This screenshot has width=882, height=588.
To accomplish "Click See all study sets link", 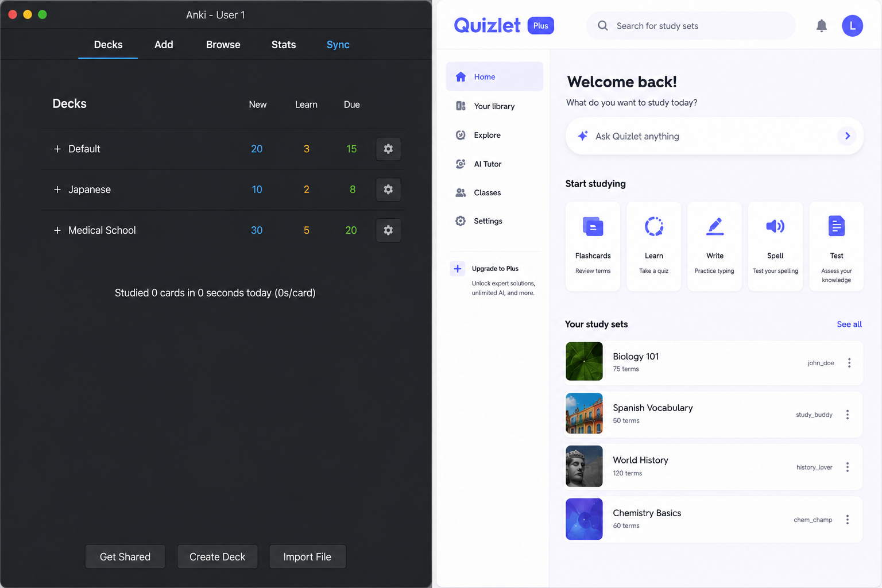I will pyautogui.click(x=849, y=324).
